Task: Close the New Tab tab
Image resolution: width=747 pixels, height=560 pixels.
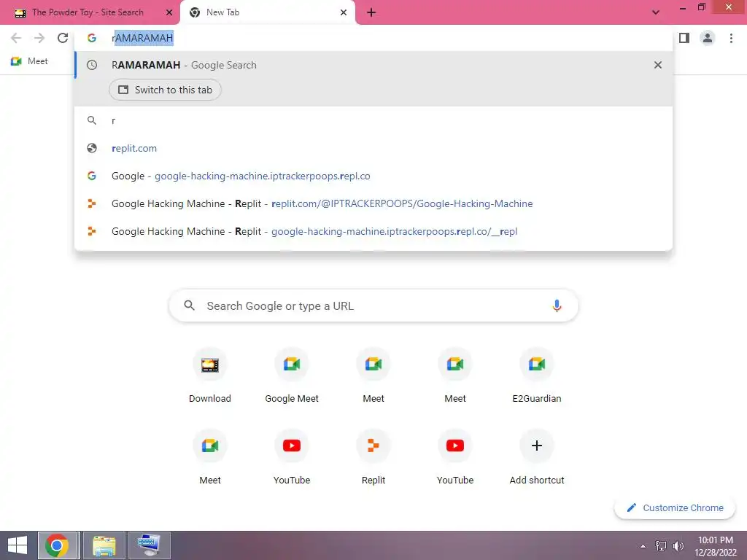Action: click(344, 12)
